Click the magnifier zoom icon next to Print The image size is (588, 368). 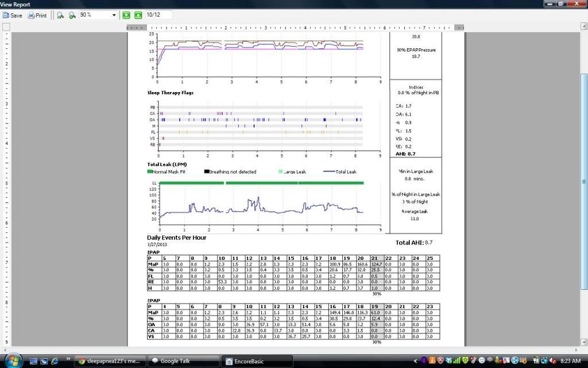pos(60,16)
